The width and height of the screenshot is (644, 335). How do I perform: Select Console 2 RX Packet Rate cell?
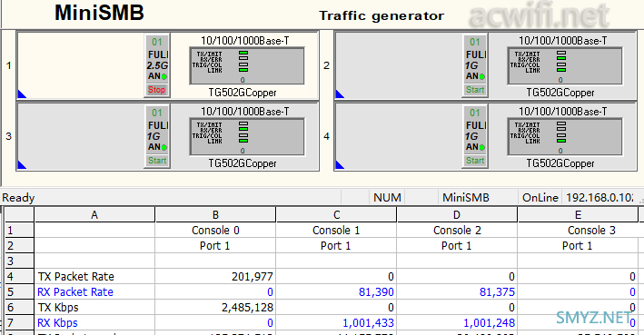[x=457, y=292]
